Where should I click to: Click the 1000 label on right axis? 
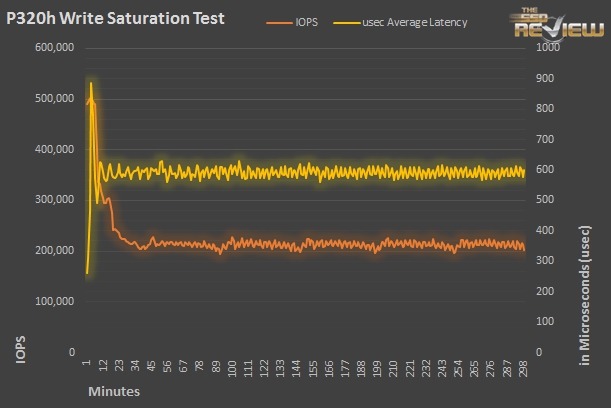pyautogui.click(x=548, y=47)
